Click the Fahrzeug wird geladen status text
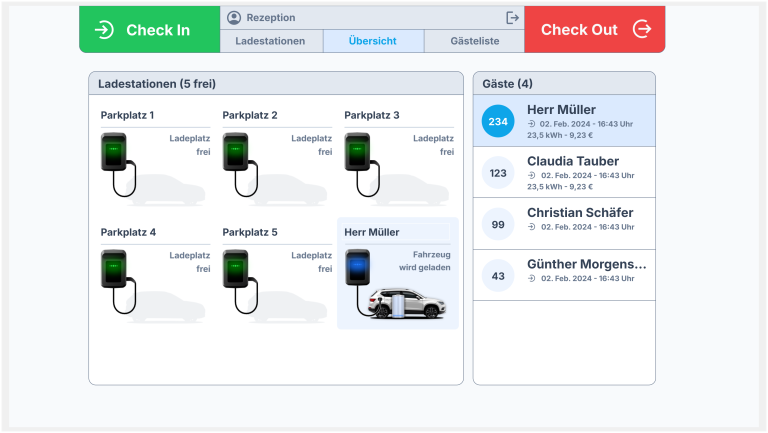Viewport: 768px width, 433px height. (425, 261)
